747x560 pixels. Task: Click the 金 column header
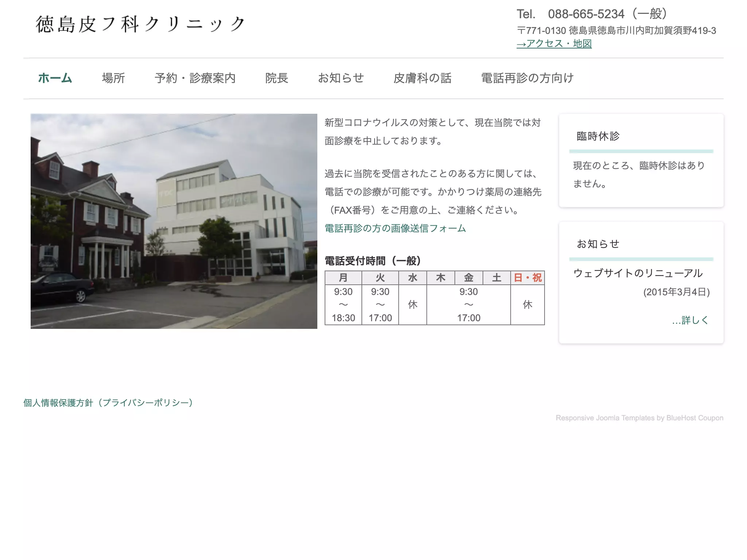469,278
